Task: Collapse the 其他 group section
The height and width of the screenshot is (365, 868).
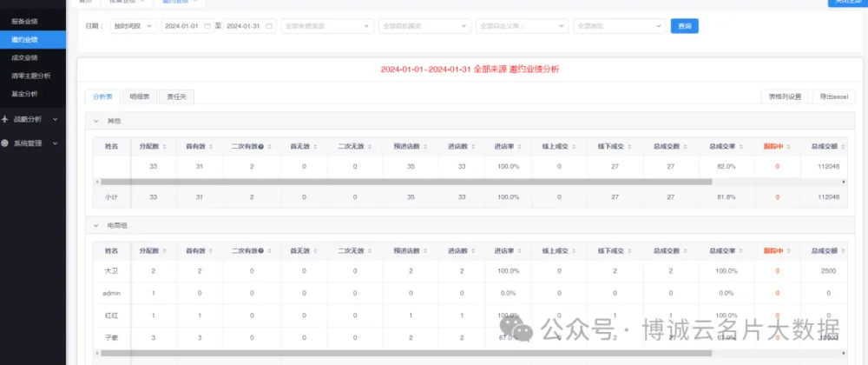Action: (x=96, y=120)
